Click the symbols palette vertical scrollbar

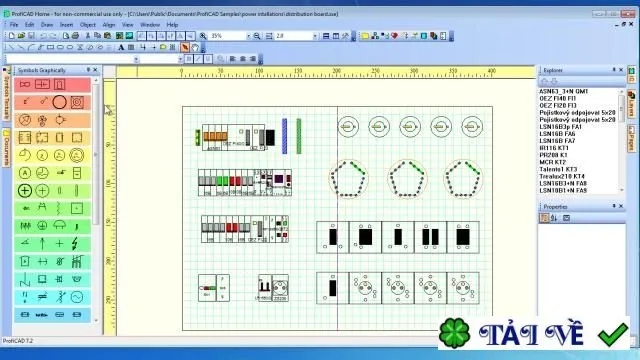(x=96, y=199)
